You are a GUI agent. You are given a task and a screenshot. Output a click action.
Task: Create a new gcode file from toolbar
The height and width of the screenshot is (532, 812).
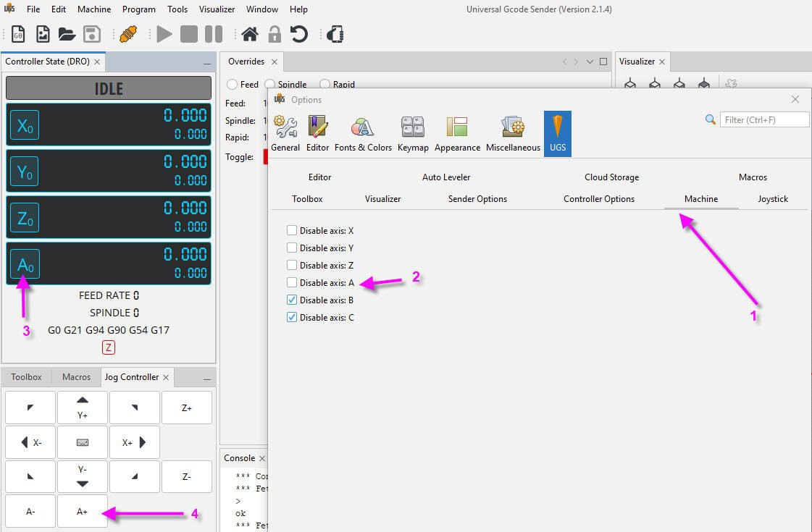click(18, 34)
